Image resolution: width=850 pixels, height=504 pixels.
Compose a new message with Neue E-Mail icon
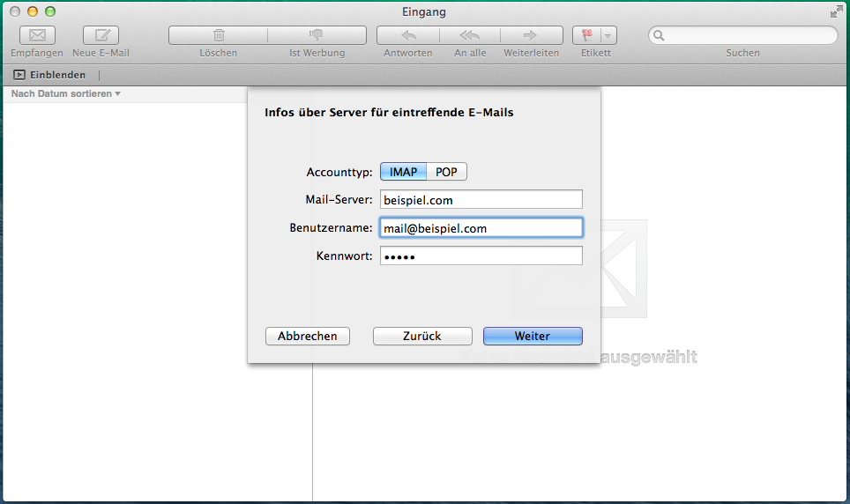coord(101,35)
